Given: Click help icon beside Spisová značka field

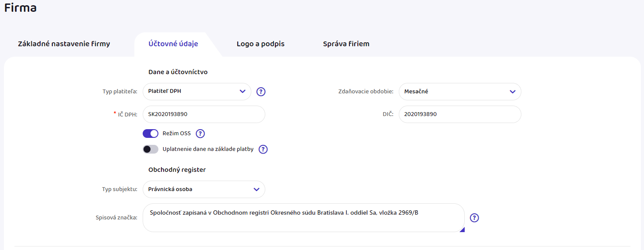Looking at the screenshot, I should pyautogui.click(x=474, y=218).
